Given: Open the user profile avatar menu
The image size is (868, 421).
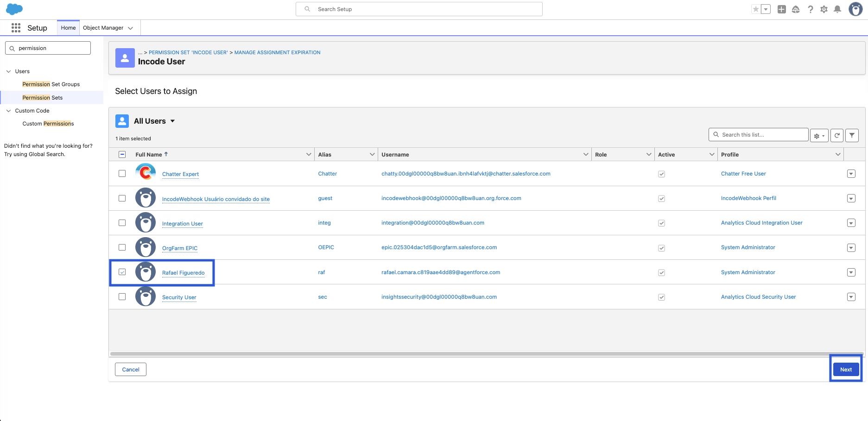Looking at the screenshot, I should click(x=855, y=9).
